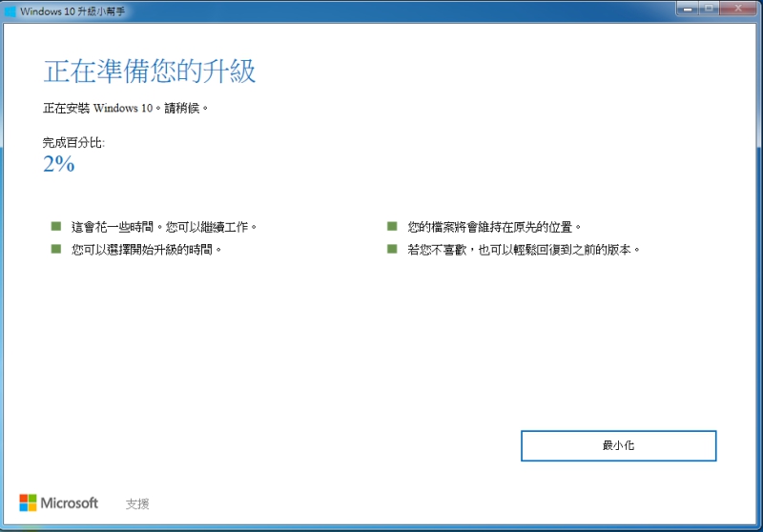Click the text 這會花一些時間。您可以繼續工作。
The height and width of the screenshot is (532, 763).
pyautogui.click(x=164, y=227)
